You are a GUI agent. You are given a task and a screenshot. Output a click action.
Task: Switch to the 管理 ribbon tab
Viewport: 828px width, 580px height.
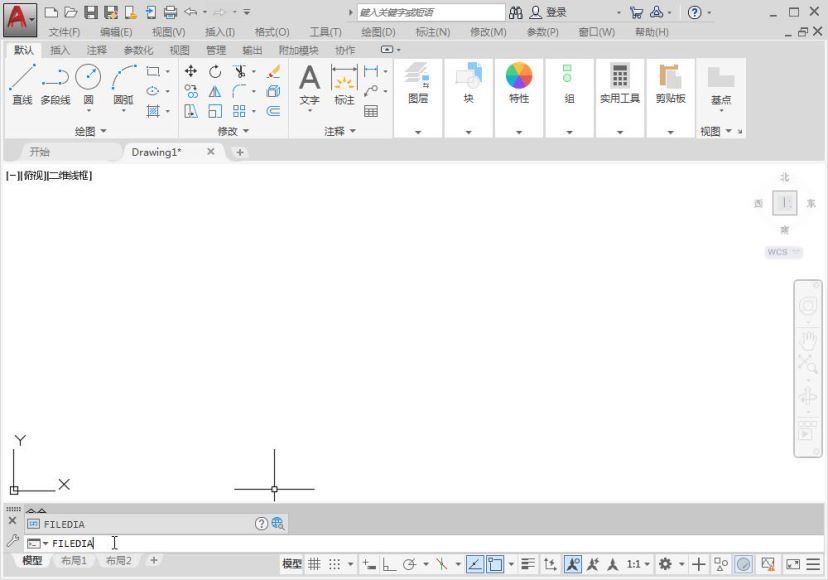(x=215, y=50)
